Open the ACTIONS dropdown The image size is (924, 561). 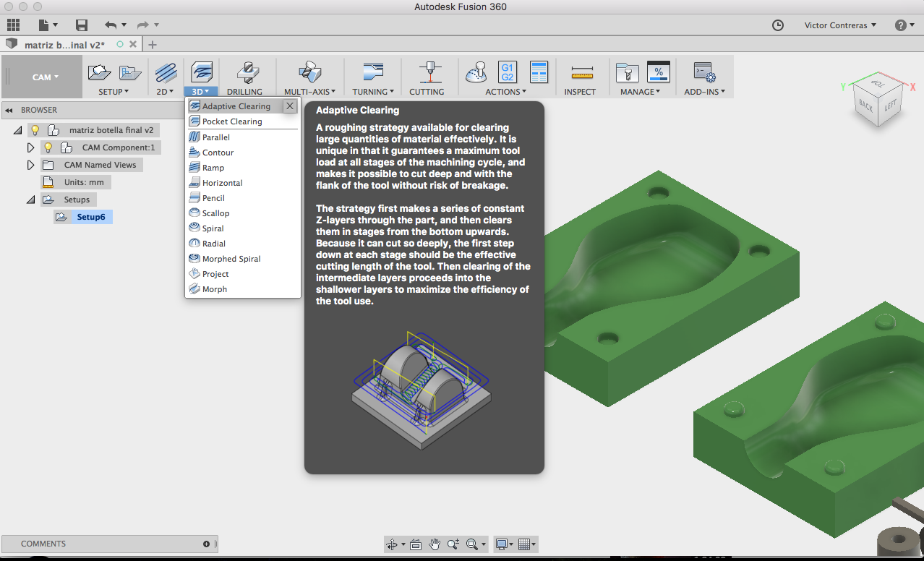[x=506, y=92]
